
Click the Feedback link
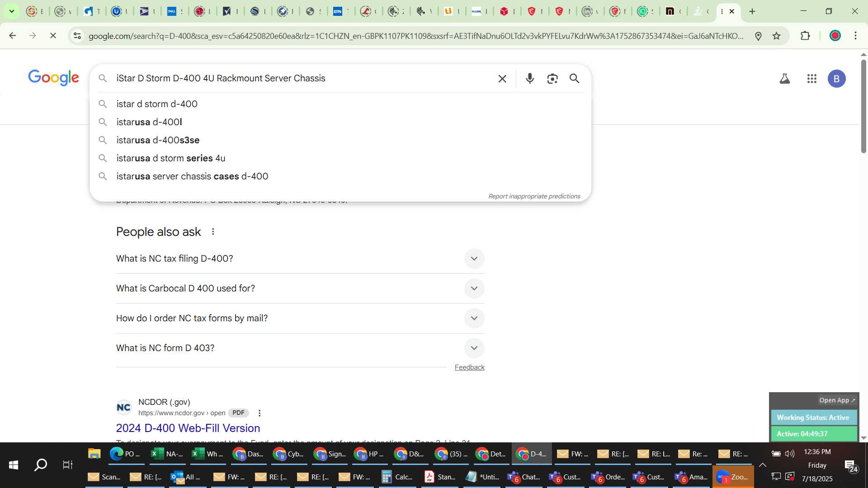[469, 367]
